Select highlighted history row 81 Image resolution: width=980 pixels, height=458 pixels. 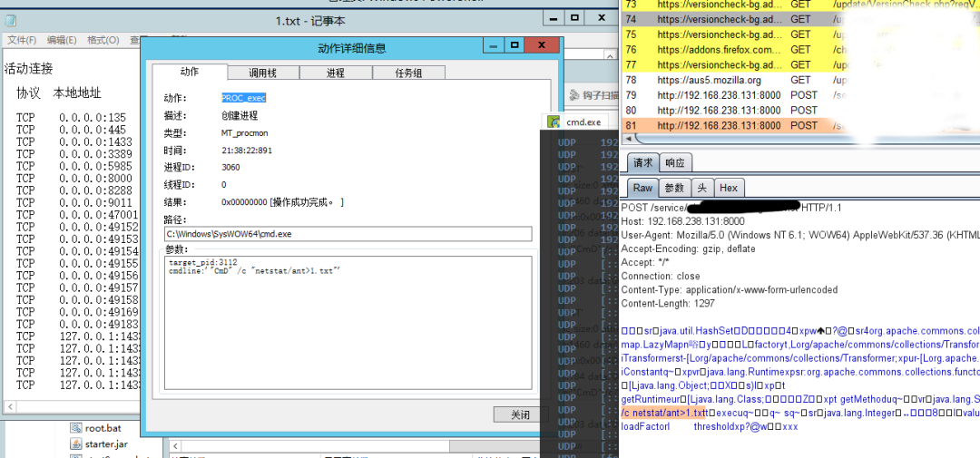(x=800, y=125)
